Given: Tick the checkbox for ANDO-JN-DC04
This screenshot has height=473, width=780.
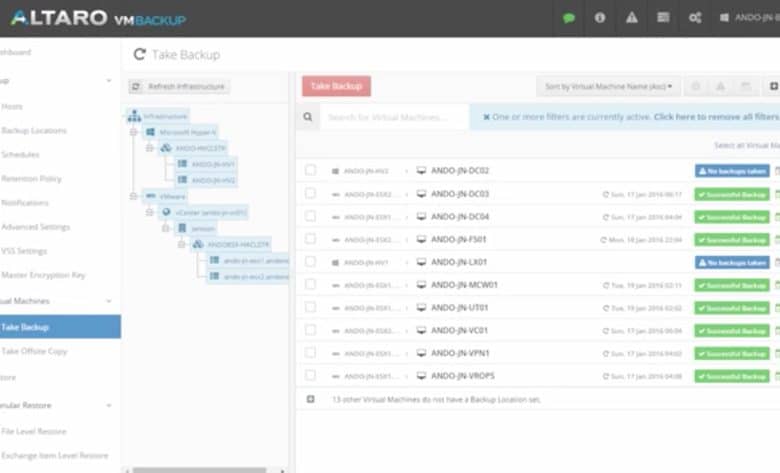Looking at the screenshot, I should (310, 216).
